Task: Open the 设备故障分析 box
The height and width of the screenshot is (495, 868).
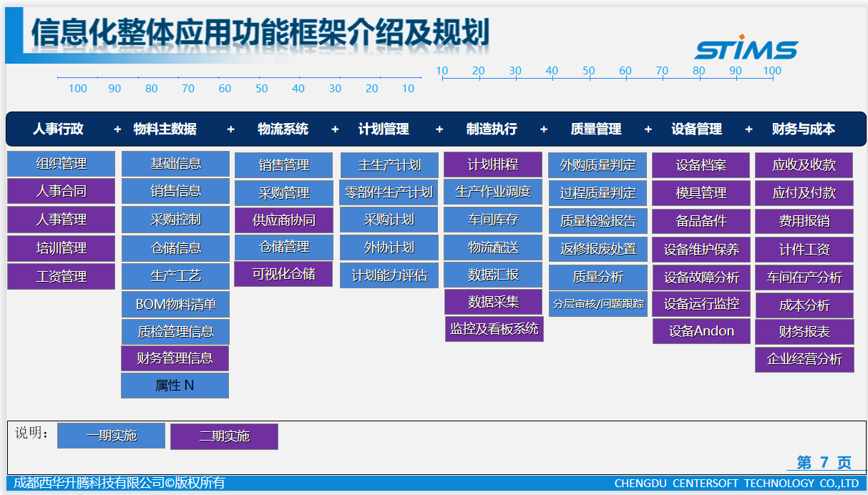Action: (x=702, y=278)
